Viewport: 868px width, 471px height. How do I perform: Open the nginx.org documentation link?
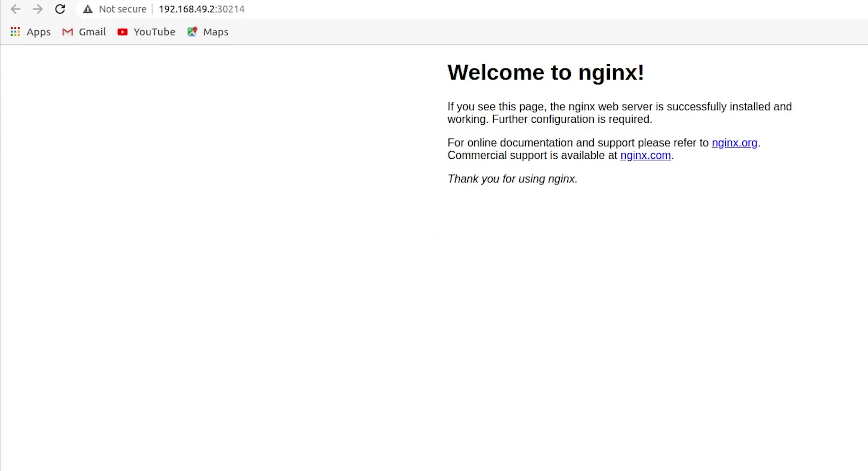(x=734, y=143)
